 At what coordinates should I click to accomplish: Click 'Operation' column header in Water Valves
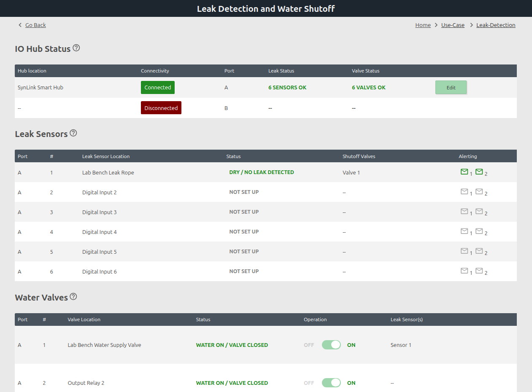click(315, 320)
